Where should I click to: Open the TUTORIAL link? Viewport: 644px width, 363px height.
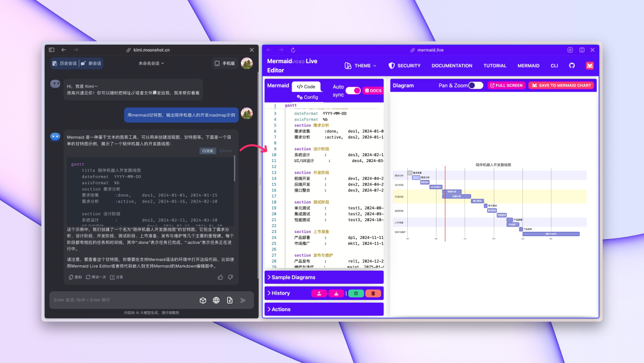coord(495,66)
